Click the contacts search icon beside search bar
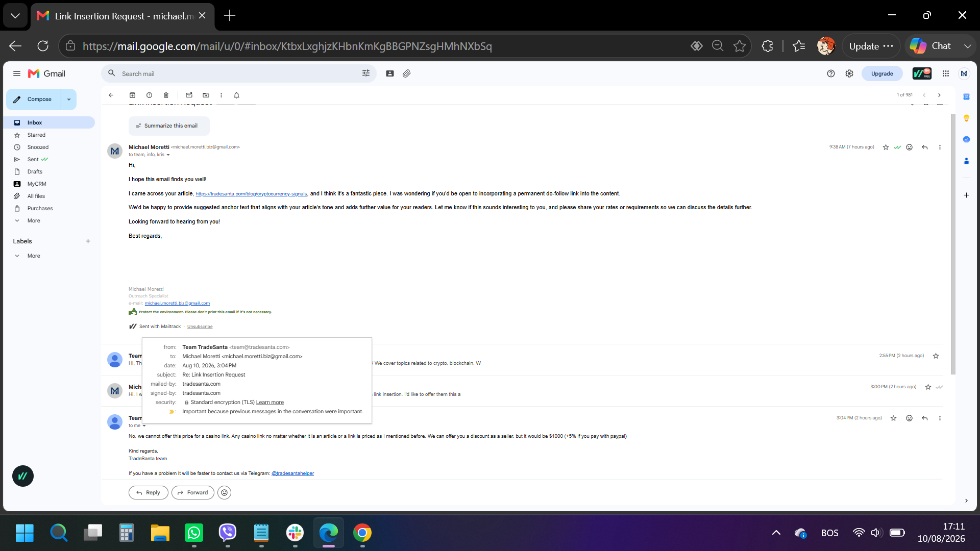The height and width of the screenshot is (551, 980). (x=390, y=73)
